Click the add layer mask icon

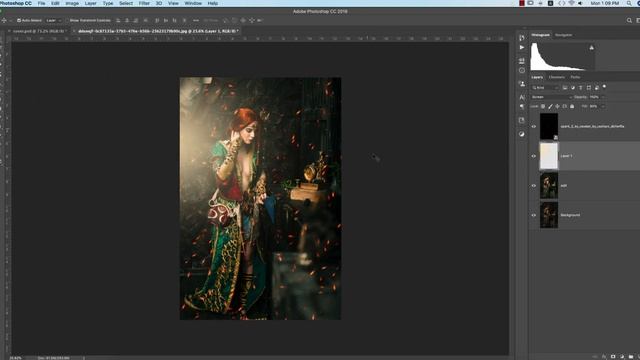coord(613,356)
